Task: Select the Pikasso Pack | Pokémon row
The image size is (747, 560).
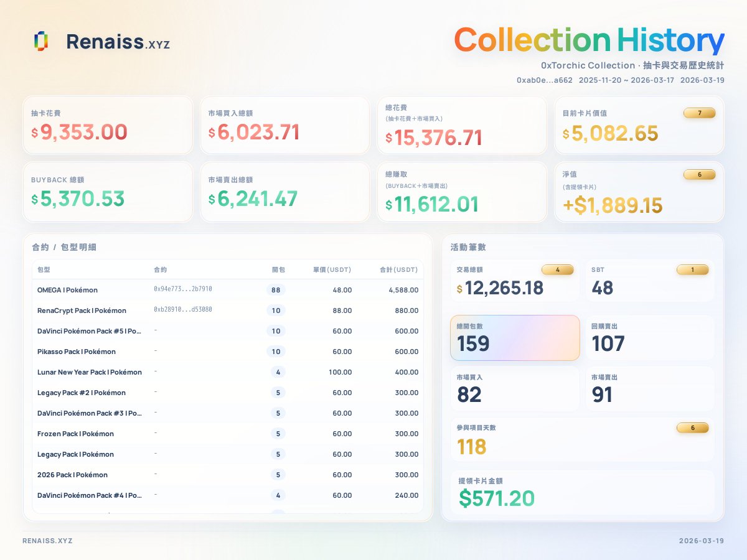Action: (228, 352)
